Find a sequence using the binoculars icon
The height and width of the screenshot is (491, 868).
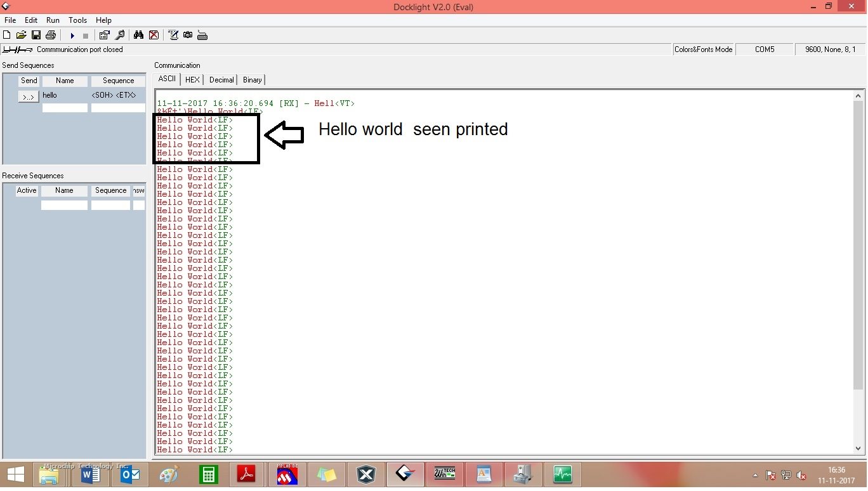[x=138, y=36]
